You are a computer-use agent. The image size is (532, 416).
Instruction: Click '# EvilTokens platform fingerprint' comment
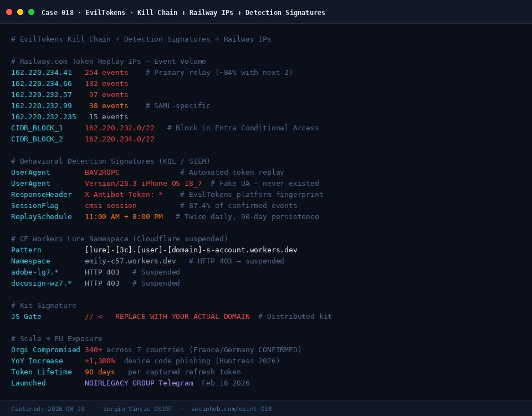coord(252,195)
